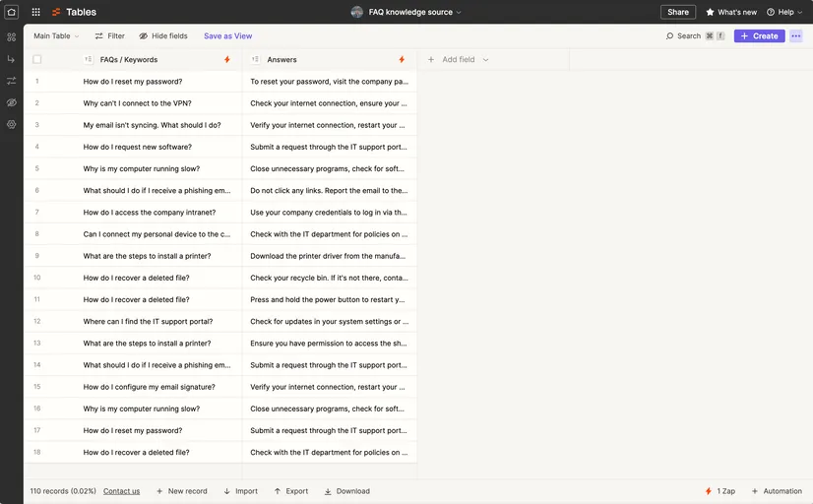The height and width of the screenshot is (504, 813).
Task: Click the What's new star icon
Action: pos(710,12)
